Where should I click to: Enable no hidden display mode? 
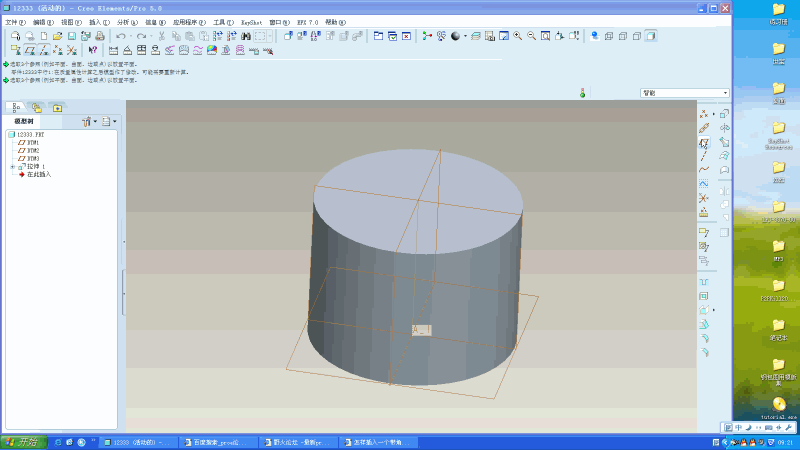pyautogui.click(x=637, y=36)
